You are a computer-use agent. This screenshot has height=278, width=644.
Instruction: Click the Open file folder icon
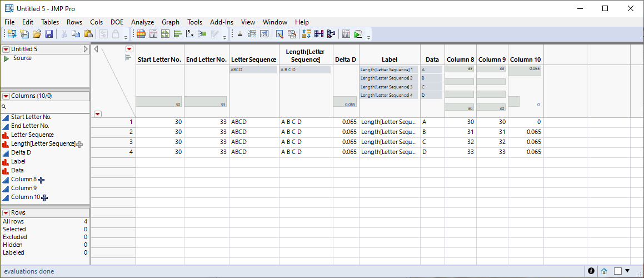tap(37, 34)
